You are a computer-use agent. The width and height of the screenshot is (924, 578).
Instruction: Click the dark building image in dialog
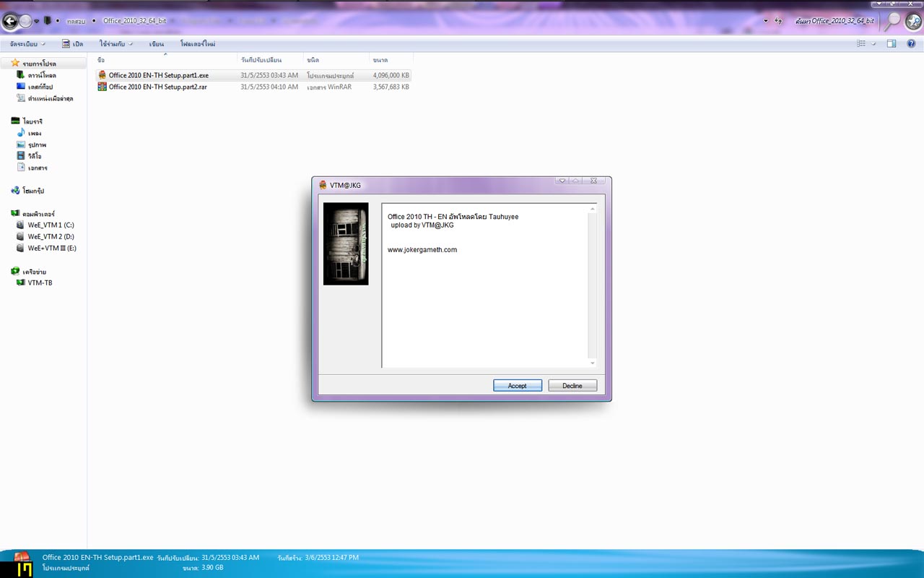(x=346, y=243)
